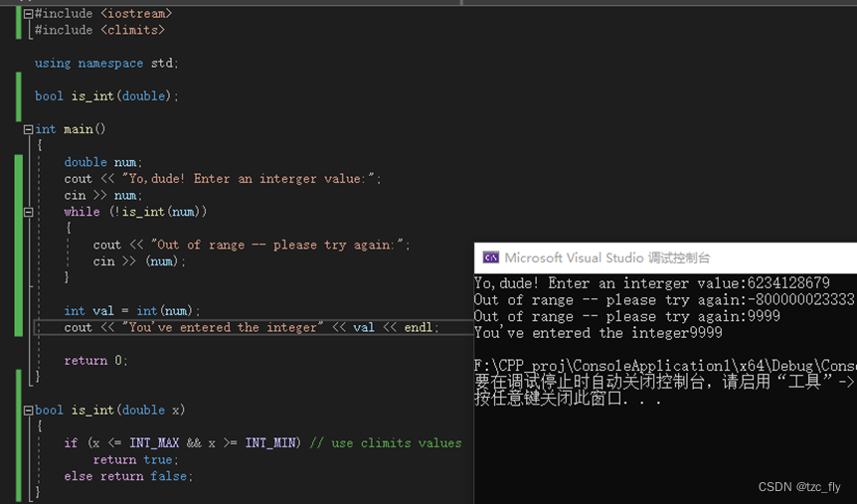Click the 'cin >> (num);' line
The width and height of the screenshot is (857, 504).
pos(139,261)
